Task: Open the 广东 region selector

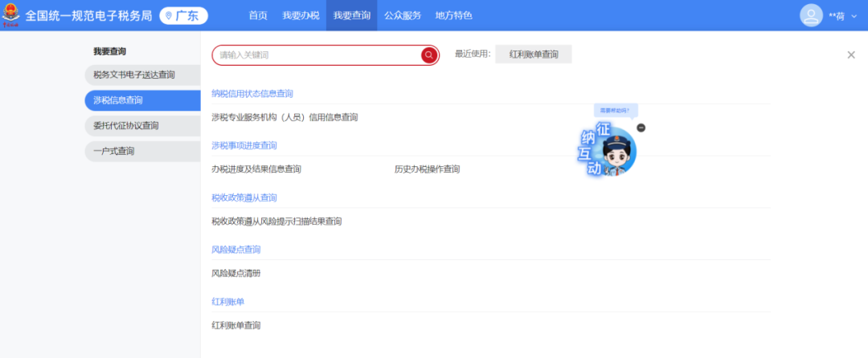Action: (x=183, y=15)
